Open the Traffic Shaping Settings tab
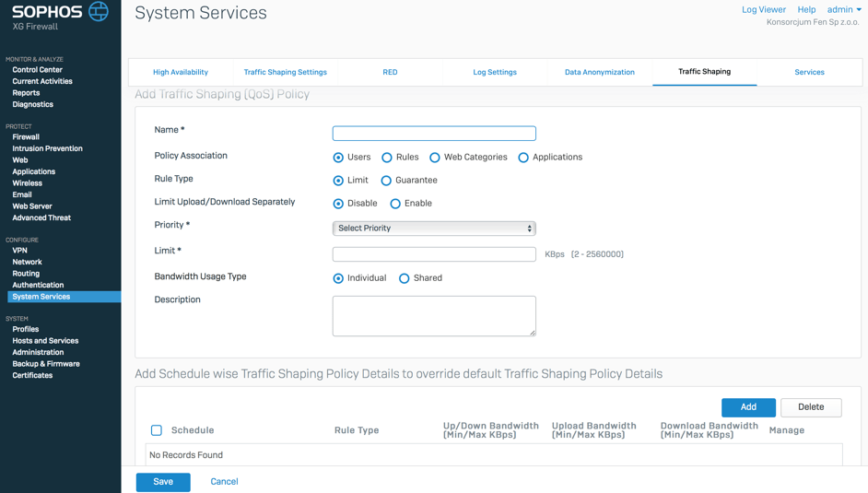This screenshot has width=868, height=493. coord(285,72)
